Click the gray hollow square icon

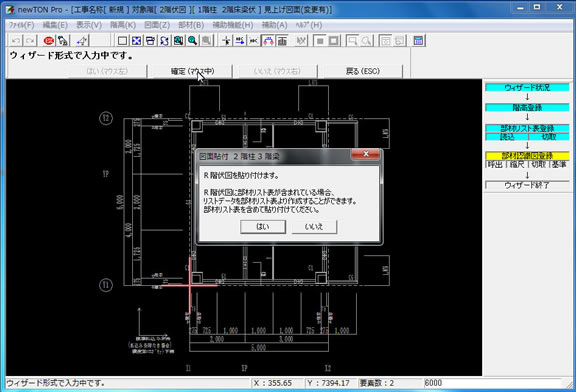click(334, 40)
